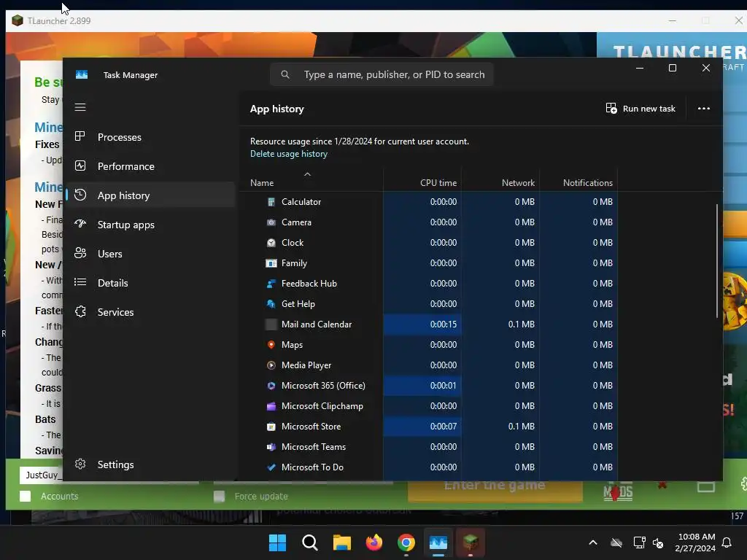Click the Microsoft Teams icon
This screenshot has width=747, height=560.
(271, 447)
